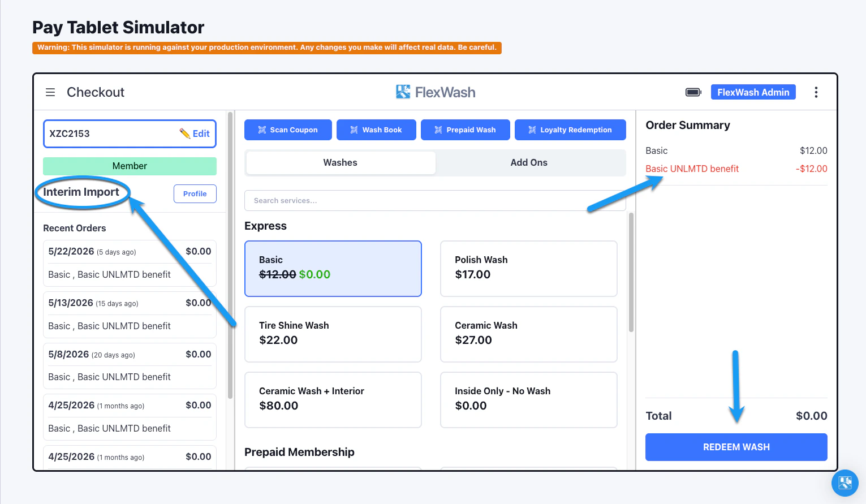Open the hamburger navigation menu
866x504 pixels.
coord(50,92)
